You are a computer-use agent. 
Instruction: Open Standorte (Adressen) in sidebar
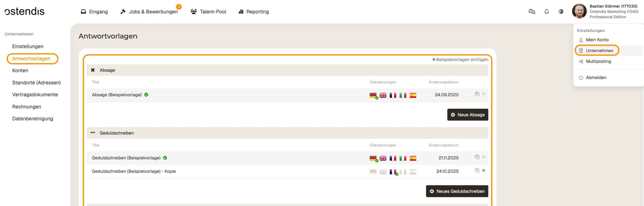point(36,83)
